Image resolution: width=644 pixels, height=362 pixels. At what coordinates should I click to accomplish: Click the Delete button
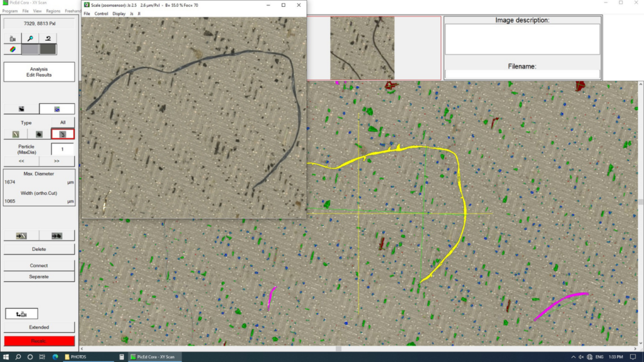point(39,249)
